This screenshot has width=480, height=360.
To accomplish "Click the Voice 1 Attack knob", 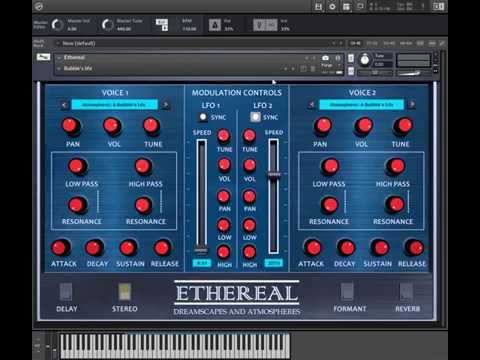I will tap(60, 248).
